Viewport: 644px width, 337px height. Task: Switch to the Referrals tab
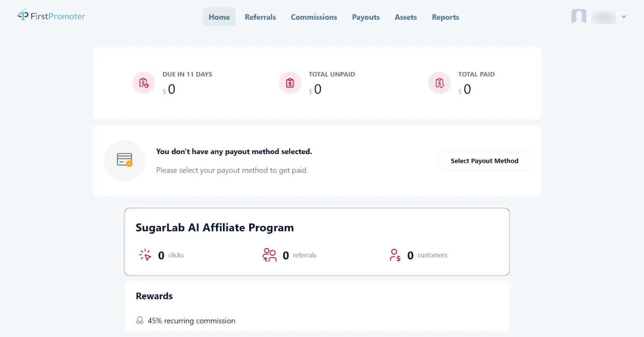click(260, 17)
